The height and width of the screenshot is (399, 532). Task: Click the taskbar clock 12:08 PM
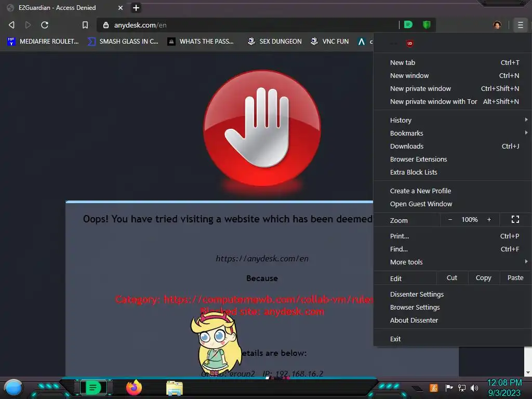click(x=504, y=383)
